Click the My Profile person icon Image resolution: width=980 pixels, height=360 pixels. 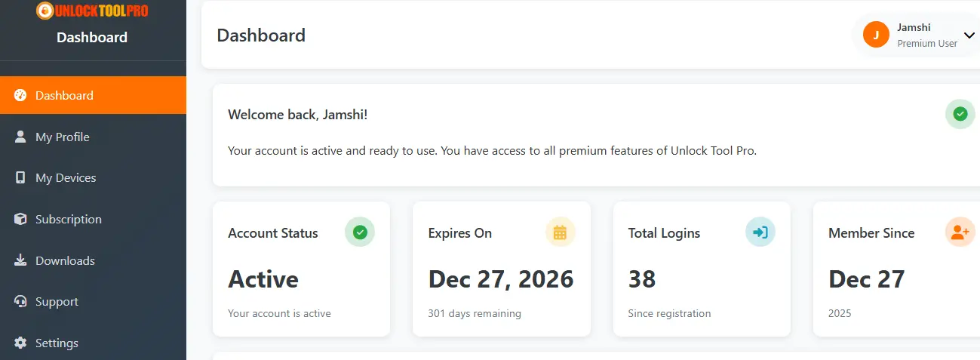coord(20,137)
